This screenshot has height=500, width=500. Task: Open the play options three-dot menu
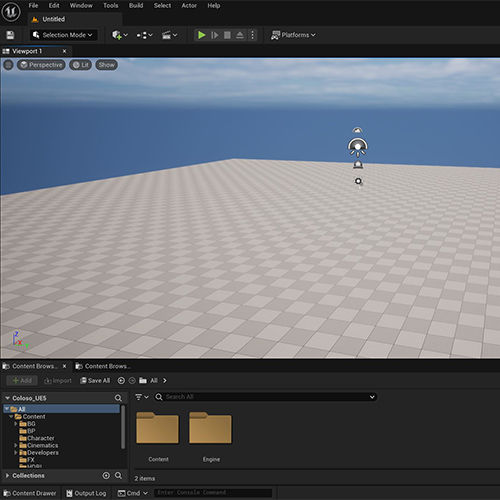coord(252,35)
